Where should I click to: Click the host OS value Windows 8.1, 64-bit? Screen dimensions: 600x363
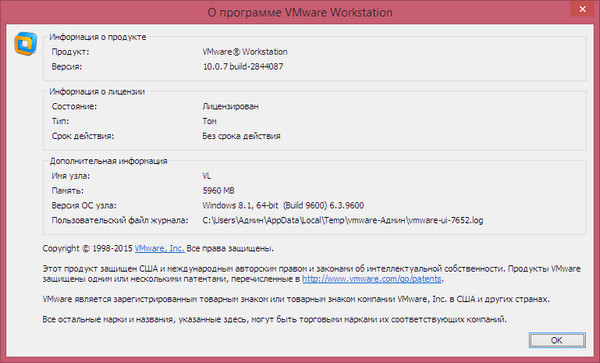point(283,205)
